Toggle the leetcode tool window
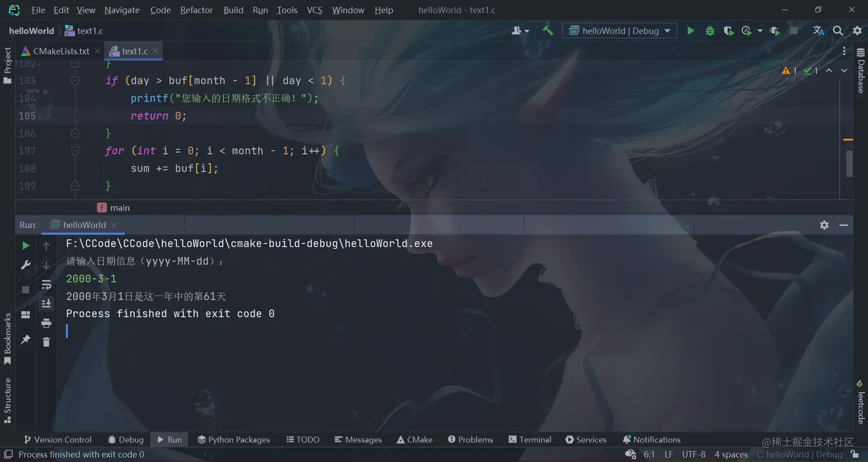The image size is (868, 462). [861, 402]
